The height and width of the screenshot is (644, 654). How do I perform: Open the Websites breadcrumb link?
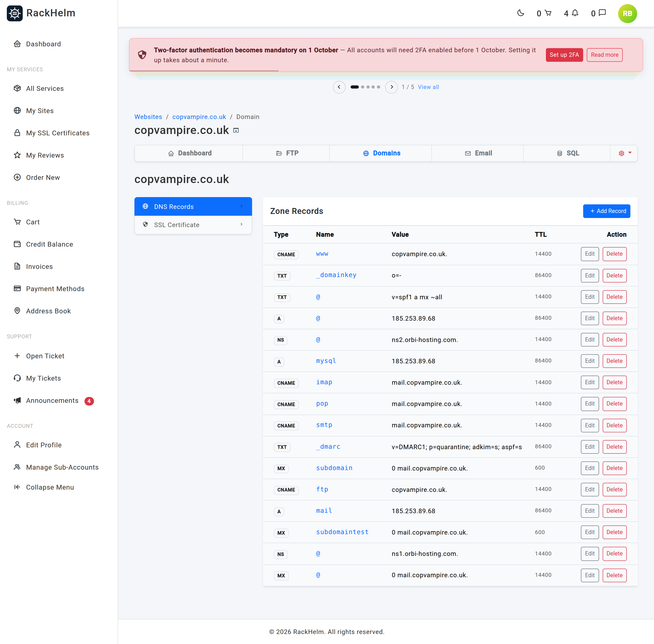(148, 117)
